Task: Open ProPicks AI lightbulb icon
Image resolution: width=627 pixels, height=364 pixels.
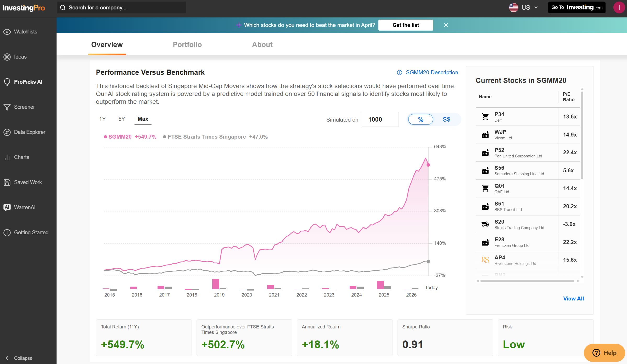Action: point(7,82)
